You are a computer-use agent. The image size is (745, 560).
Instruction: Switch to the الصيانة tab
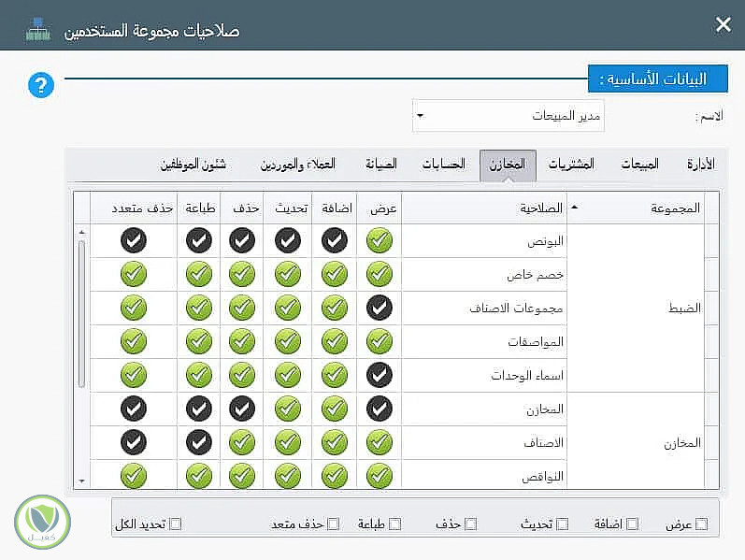coord(381,165)
